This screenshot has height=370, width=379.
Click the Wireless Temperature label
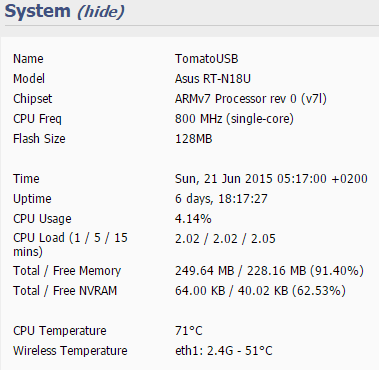click(x=70, y=351)
